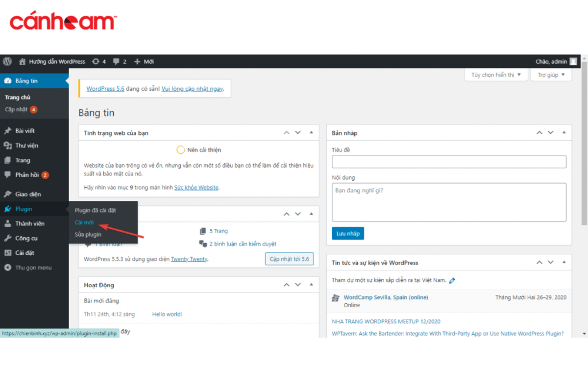Move the Tin tức và sự kiện widget down
This screenshot has height=392, width=588.
pos(550,263)
